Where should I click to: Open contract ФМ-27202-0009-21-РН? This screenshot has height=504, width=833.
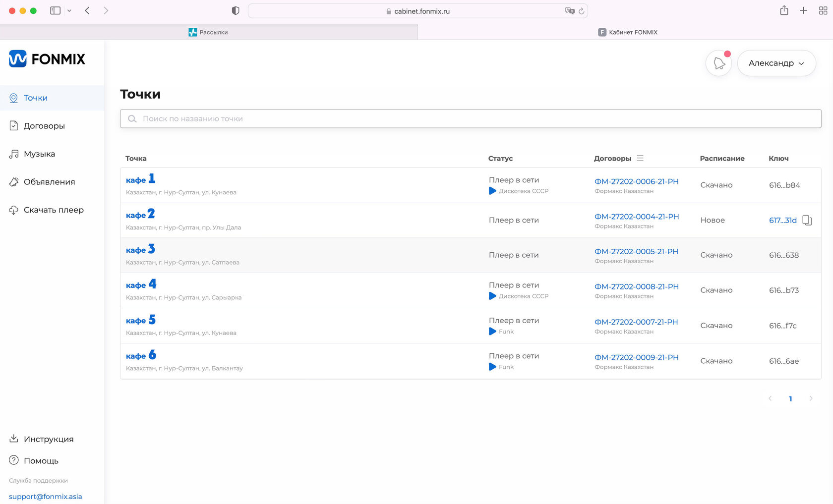(x=636, y=357)
